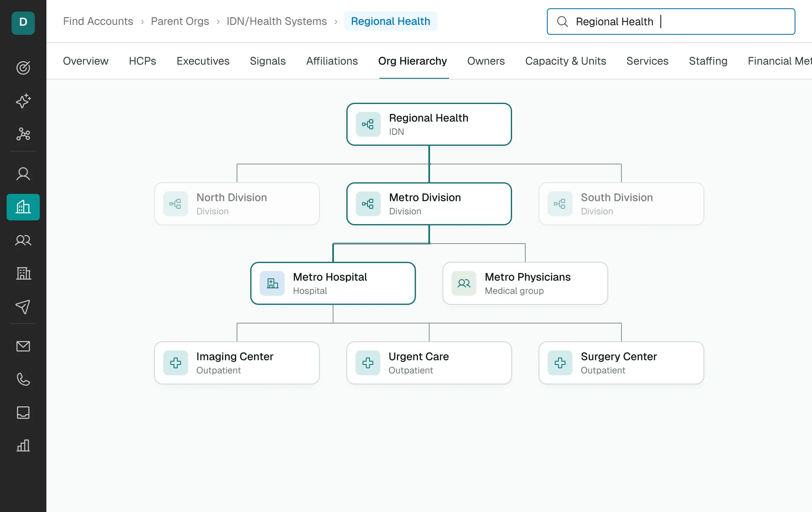
Task: Select the Metro Division node
Action: pyautogui.click(x=429, y=204)
